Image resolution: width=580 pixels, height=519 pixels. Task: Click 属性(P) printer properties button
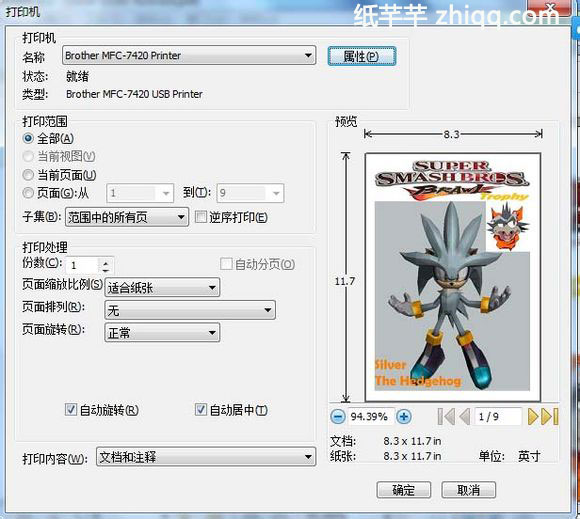click(362, 56)
